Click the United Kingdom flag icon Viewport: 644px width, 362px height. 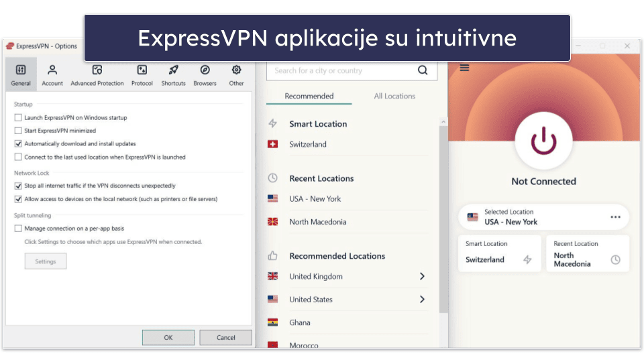pos(273,276)
